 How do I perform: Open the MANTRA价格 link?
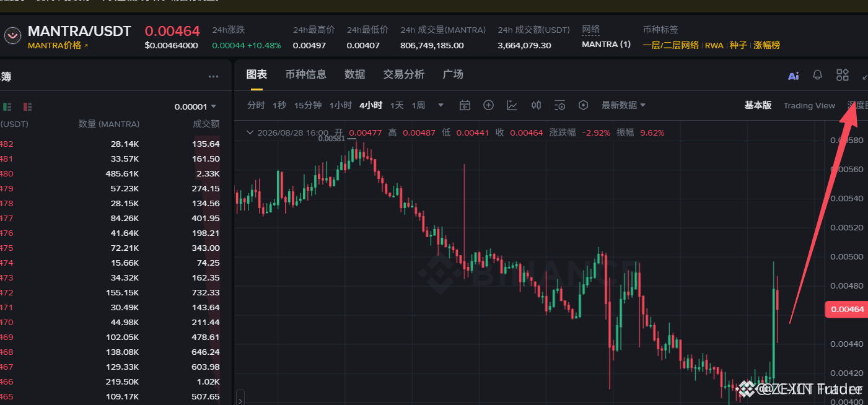(58, 46)
